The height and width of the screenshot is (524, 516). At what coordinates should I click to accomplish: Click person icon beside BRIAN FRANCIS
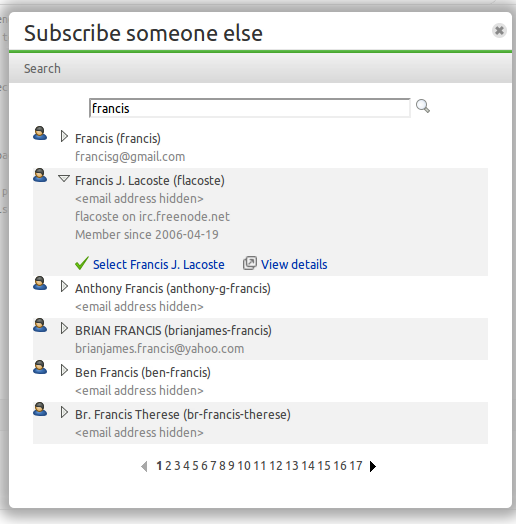click(x=40, y=325)
